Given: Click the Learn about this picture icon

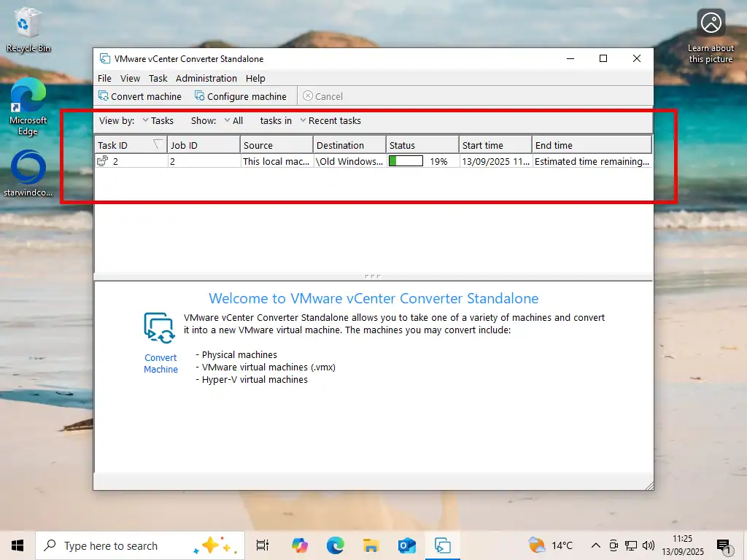Looking at the screenshot, I should tap(711, 36).
